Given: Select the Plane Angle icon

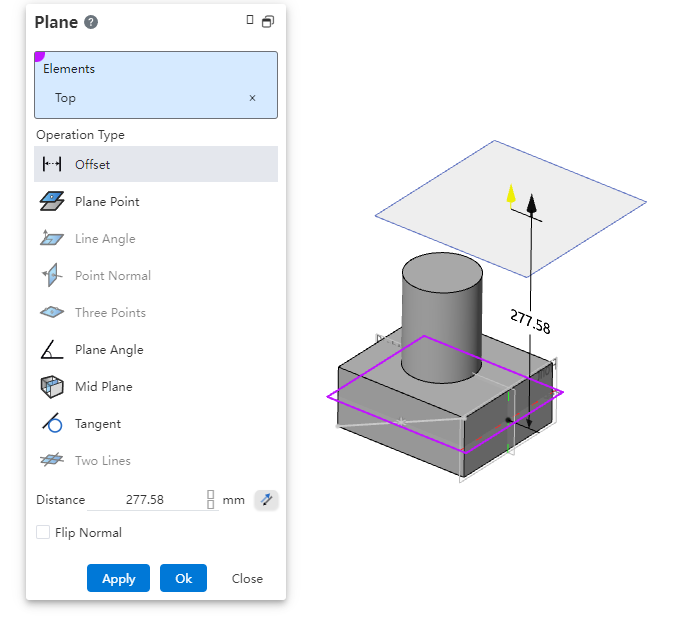Looking at the screenshot, I should click(52, 349).
